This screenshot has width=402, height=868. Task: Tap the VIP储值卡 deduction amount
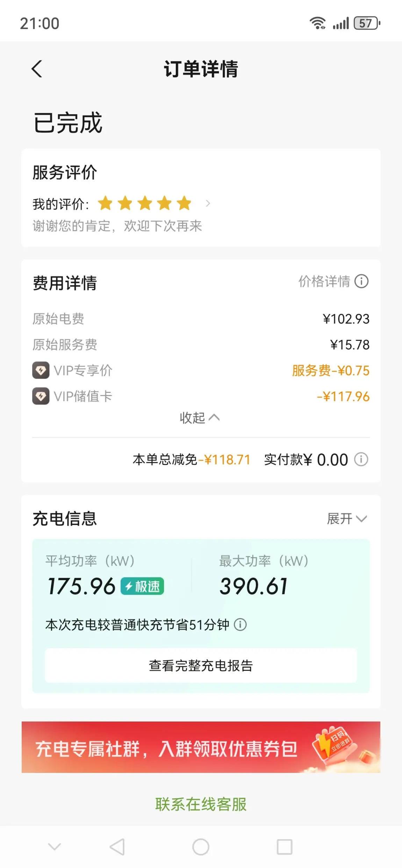[x=343, y=396]
